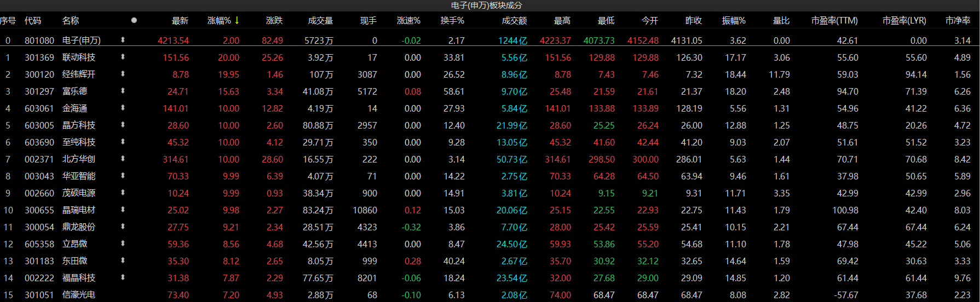Sort by the 代码 column header
The height and width of the screenshot is (302, 980).
[x=33, y=20]
